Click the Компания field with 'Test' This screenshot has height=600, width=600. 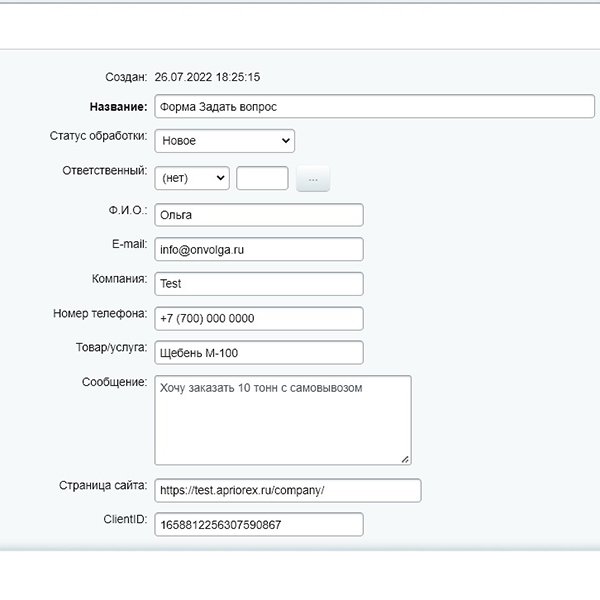259,284
